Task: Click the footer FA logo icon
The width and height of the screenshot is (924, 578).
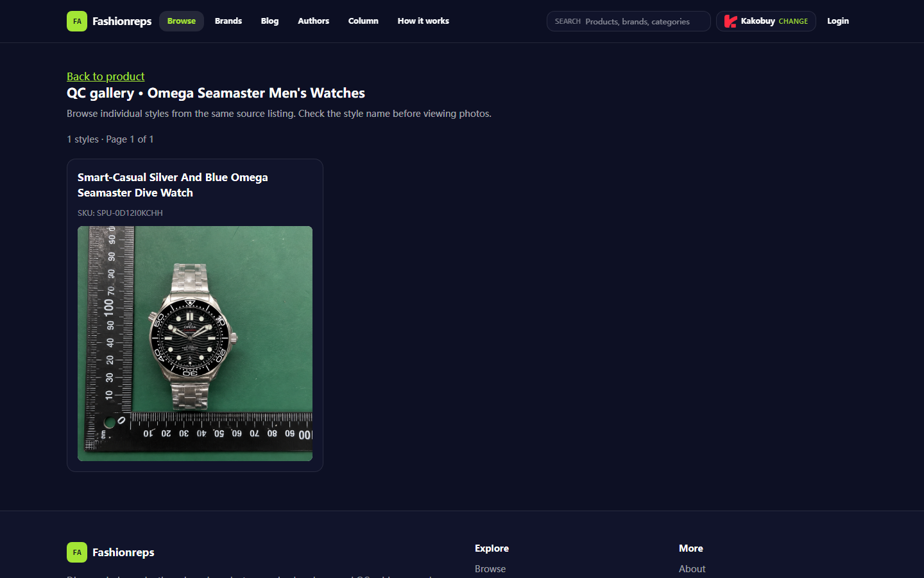Action: (x=77, y=552)
